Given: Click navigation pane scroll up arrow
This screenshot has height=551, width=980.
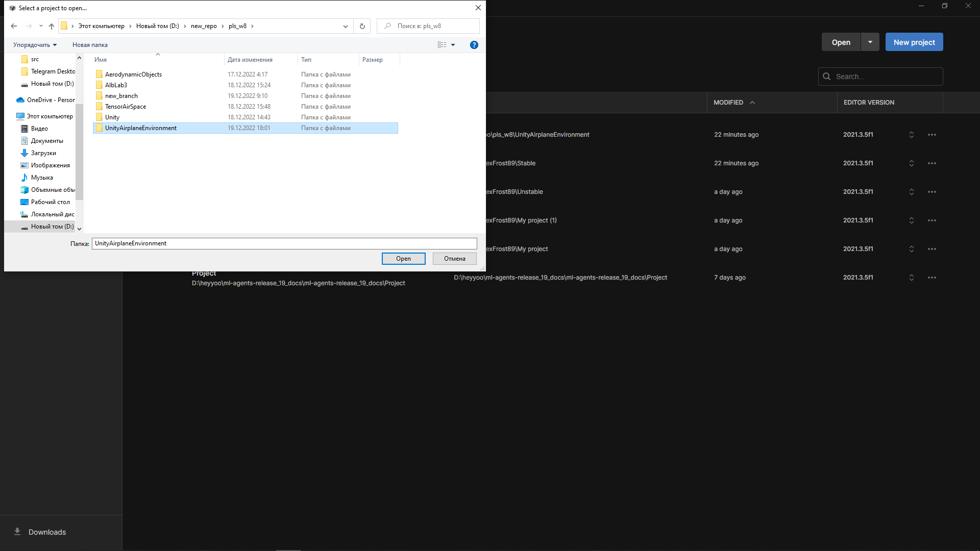Looking at the screenshot, I should pos(79,58).
